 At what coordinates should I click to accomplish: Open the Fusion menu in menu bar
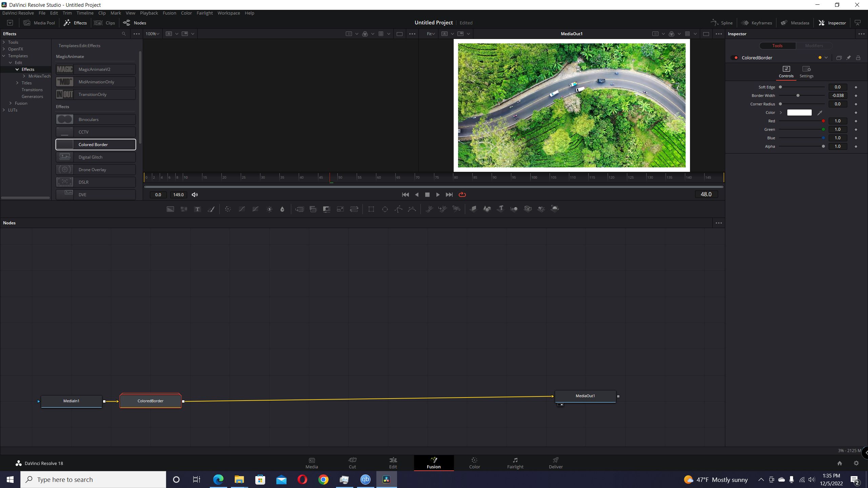click(x=169, y=13)
